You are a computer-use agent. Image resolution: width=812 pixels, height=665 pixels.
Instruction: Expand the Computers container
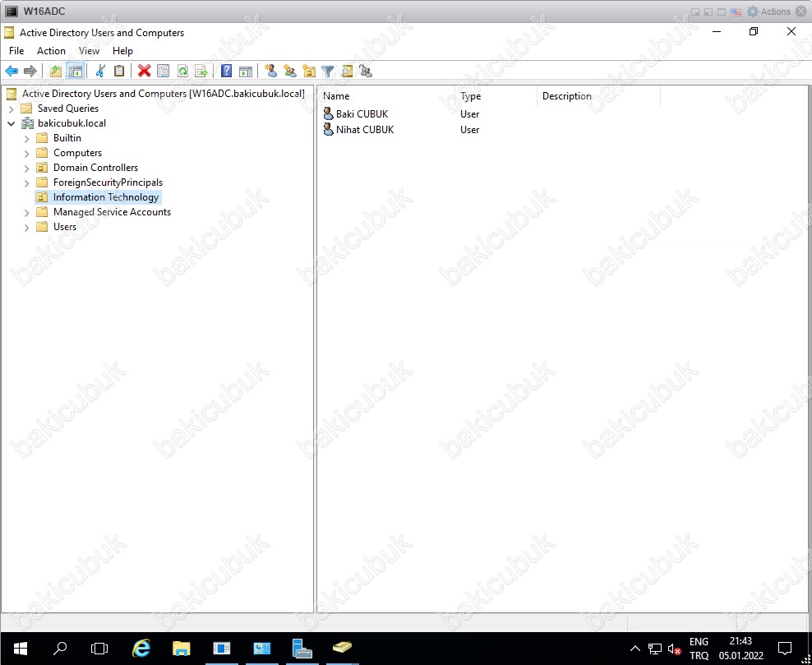pyautogui.click(x=27, y=153)
